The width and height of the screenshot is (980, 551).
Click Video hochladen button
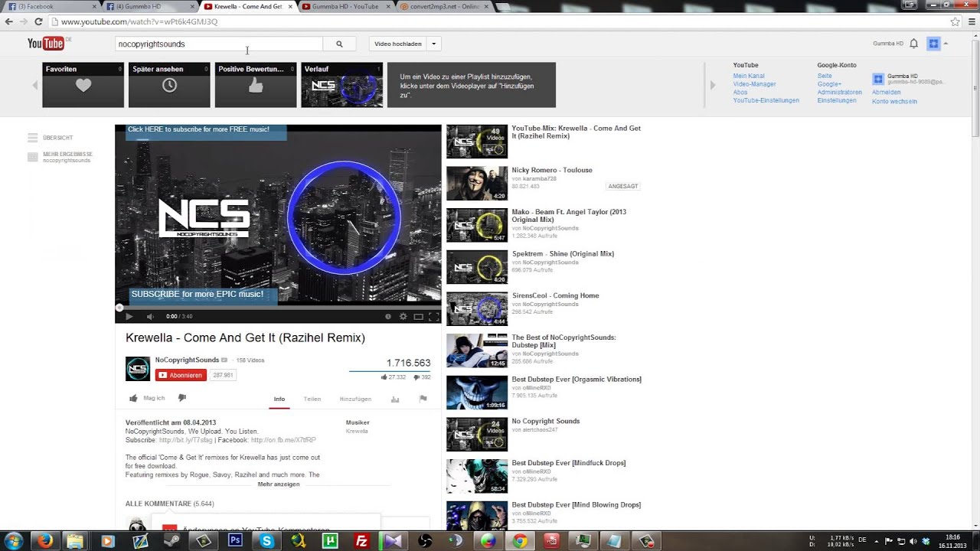398,44
